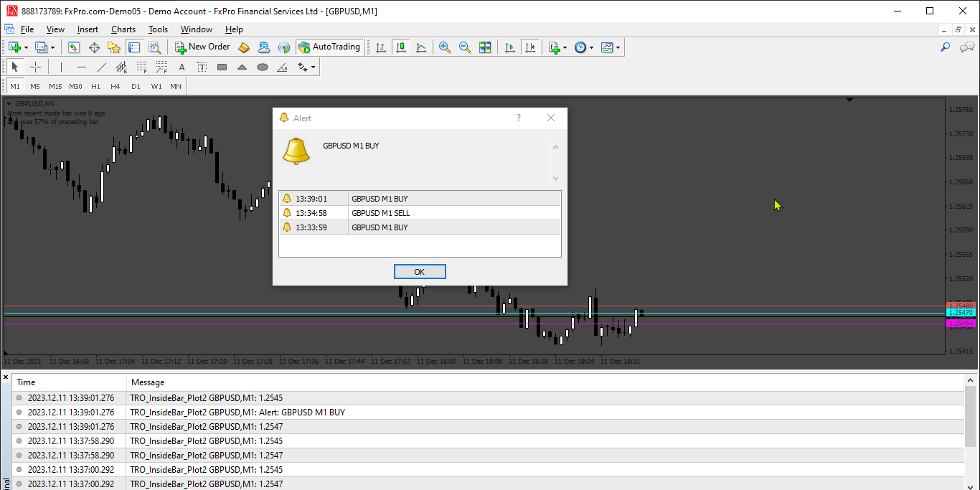Switch to M1 timeframe
980x490 pixels.
15,86
